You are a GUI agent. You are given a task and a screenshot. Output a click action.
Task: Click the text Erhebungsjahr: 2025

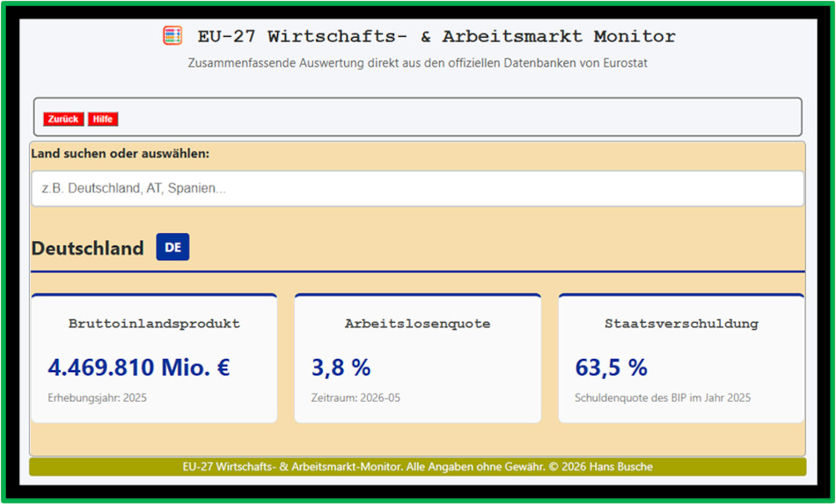(97, 398)
